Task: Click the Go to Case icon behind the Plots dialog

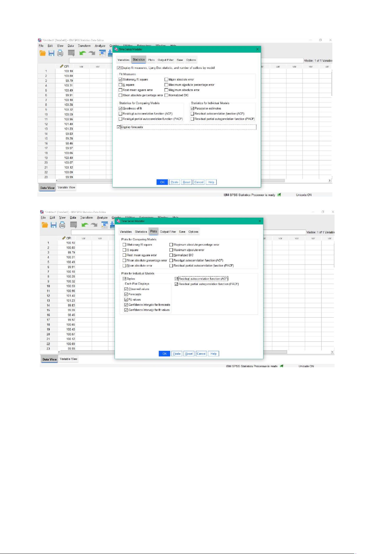Action: tap(105, 225)
